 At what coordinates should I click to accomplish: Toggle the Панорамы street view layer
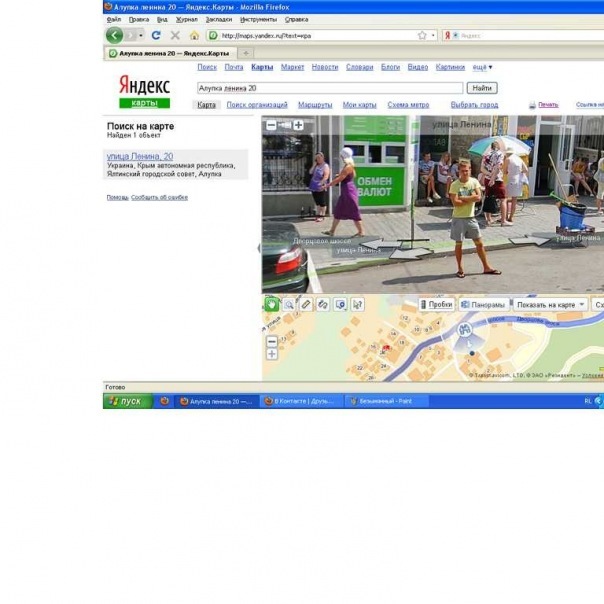[484, 304]
